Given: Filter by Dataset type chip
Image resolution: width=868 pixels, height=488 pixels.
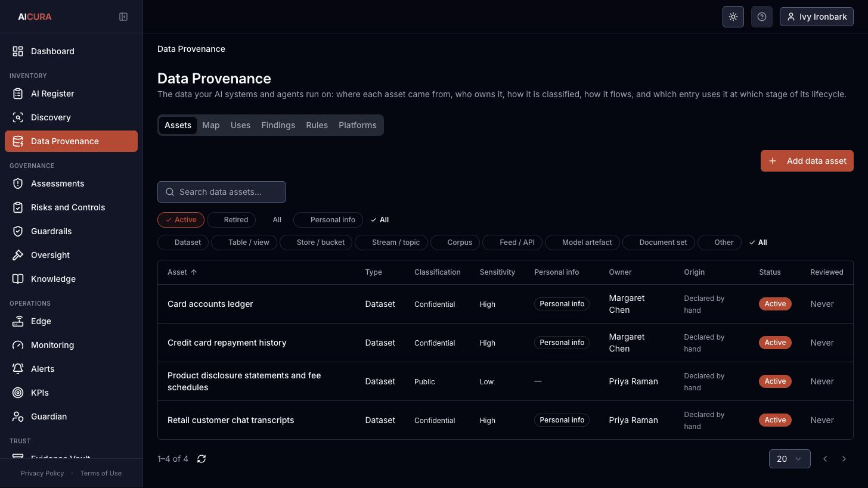Looking at the screenshot, I should (183, 243).
